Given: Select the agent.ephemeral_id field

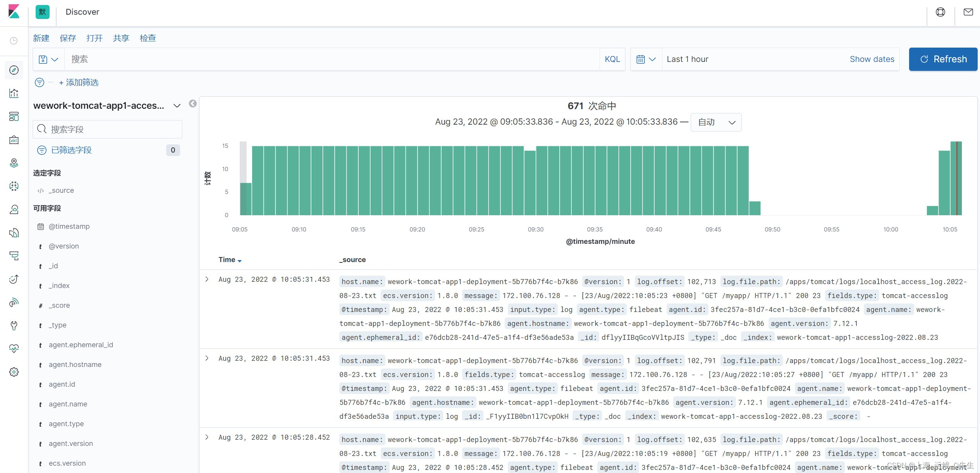Looking at the screenshot, I should [81, 345].
